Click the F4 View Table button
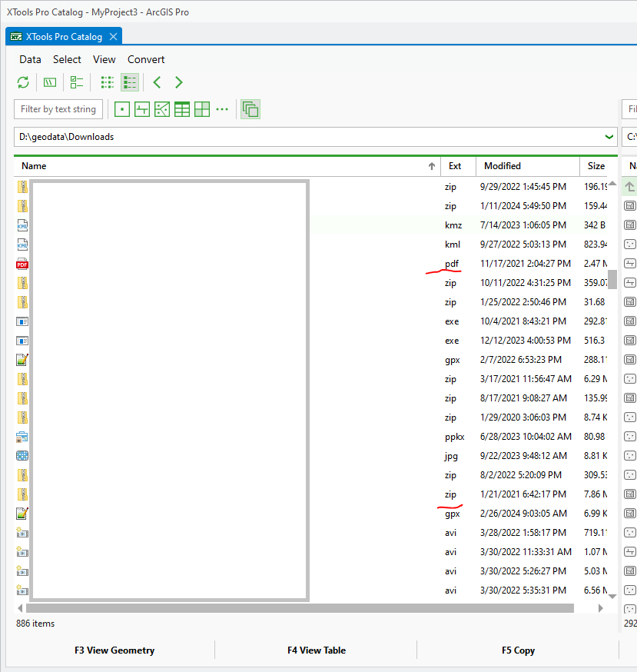 316,650
